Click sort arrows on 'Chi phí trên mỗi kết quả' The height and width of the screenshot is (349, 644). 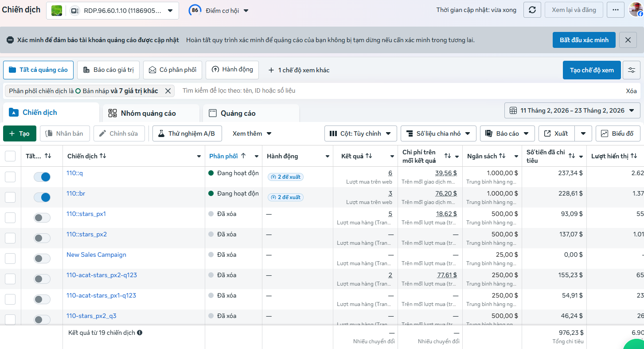pos(448,156)
